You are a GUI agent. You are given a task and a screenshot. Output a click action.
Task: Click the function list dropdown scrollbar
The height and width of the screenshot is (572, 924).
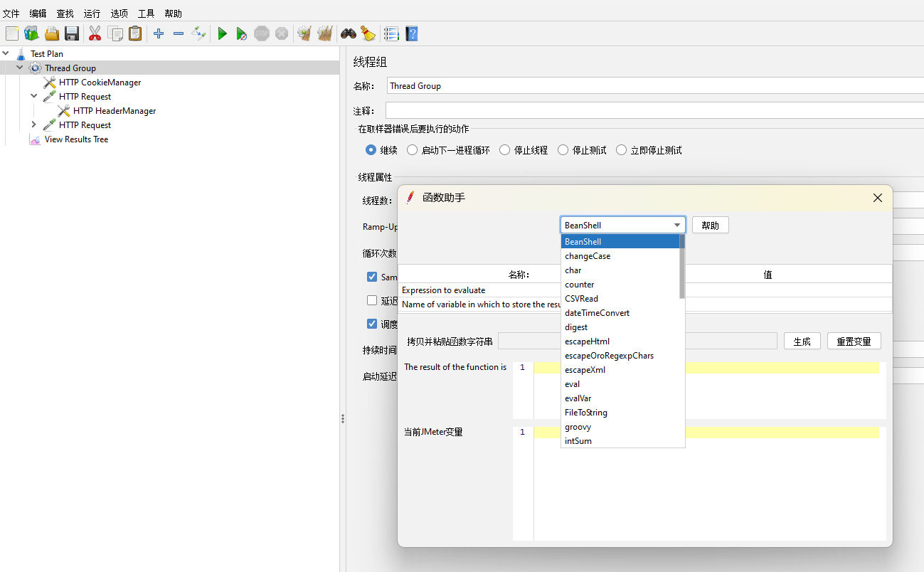[x=682, y=267]
